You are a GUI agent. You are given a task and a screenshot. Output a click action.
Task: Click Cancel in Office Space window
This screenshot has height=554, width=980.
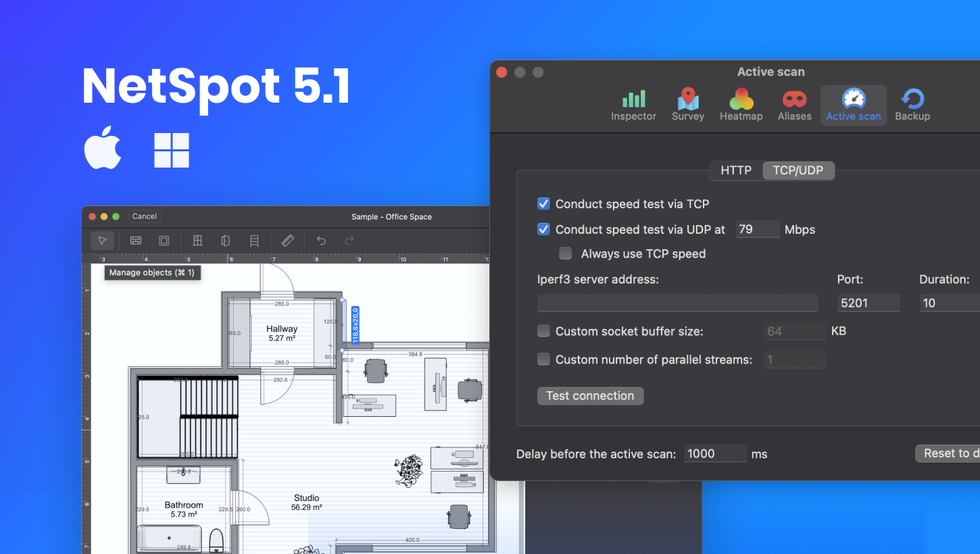pos(145,216)
